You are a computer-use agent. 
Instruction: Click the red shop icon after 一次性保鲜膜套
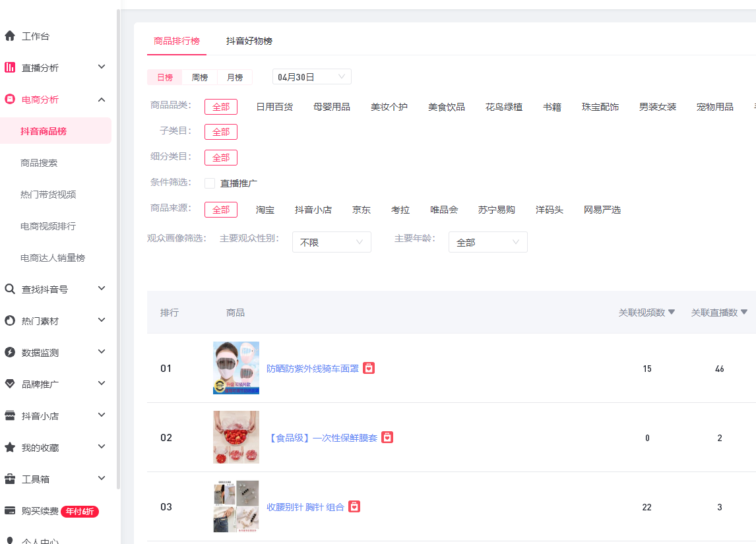387,437
